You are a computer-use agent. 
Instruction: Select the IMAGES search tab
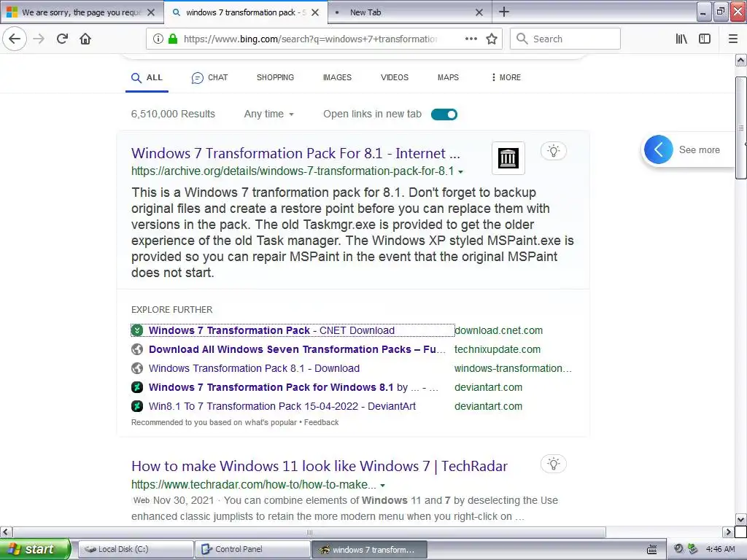tap(337, 77)
